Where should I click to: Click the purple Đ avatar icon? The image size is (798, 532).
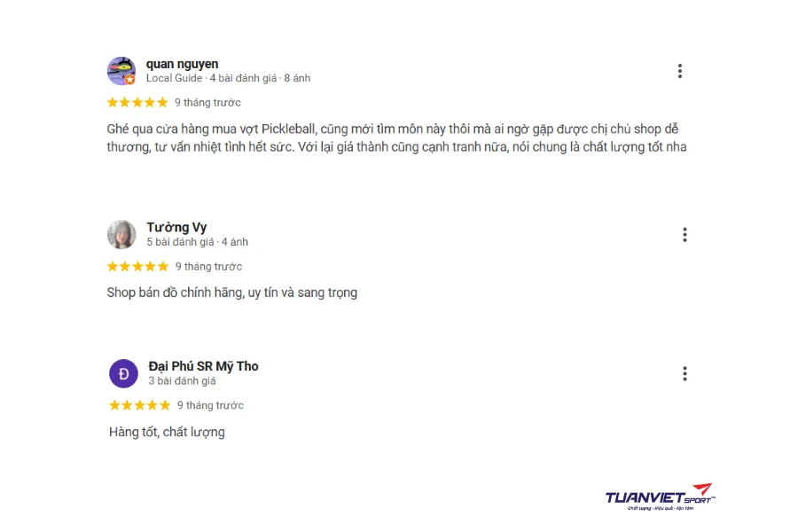coord(123,373)
